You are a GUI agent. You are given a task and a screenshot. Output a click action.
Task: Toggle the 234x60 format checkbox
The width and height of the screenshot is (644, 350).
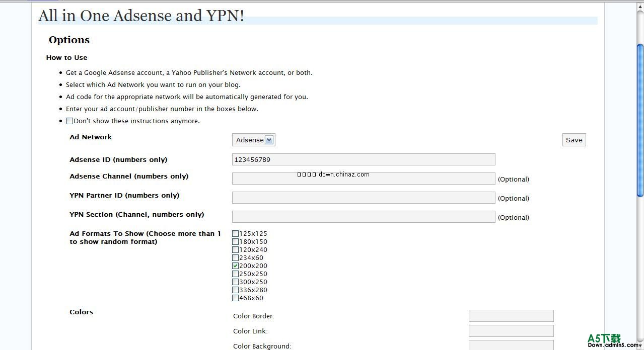click(x=235, y=258)
